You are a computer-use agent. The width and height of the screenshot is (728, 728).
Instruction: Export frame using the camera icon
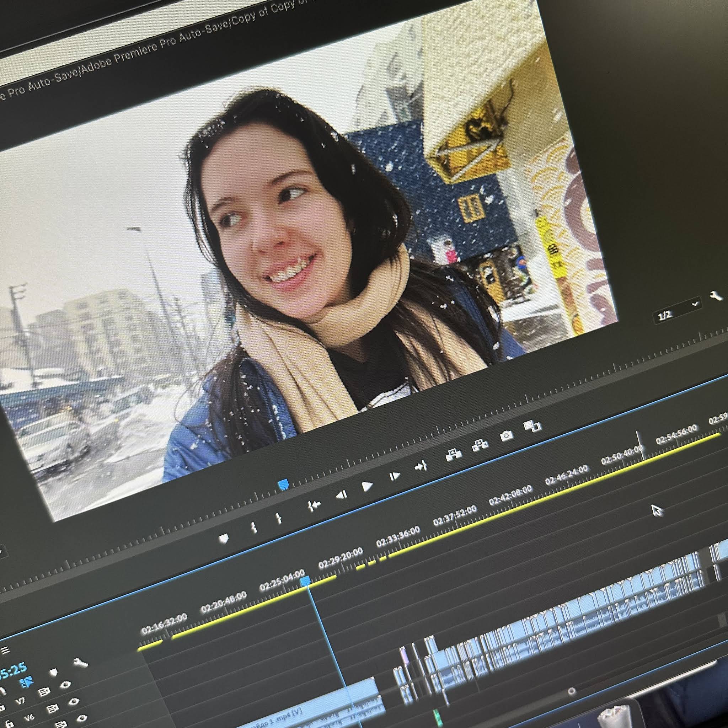tap(507, 436)
